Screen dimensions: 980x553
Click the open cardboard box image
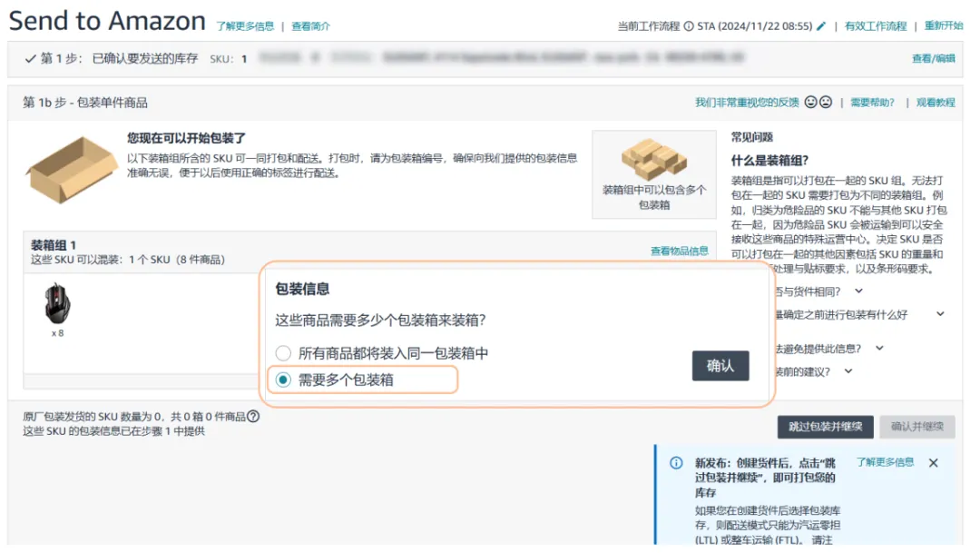(72, 170)
